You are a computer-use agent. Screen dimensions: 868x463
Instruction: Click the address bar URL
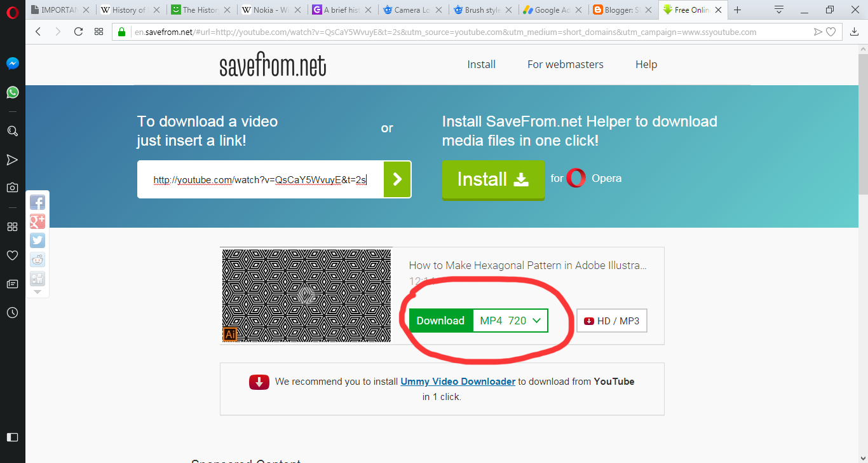[445, 32]
